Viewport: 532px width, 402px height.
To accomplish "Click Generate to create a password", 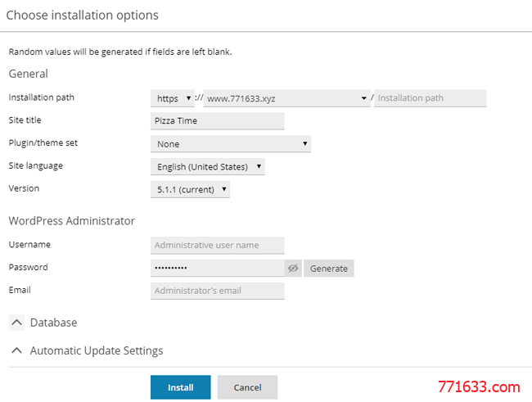I will (329, 269).
